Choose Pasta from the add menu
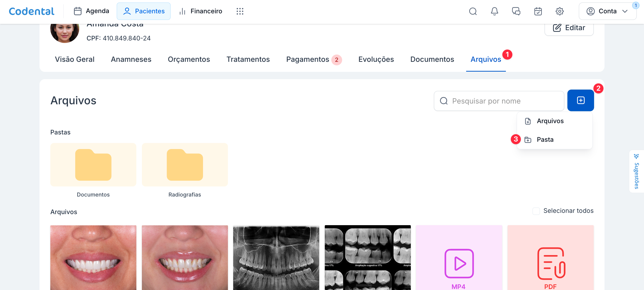The height and width of the screenshot is (290, 644). point(545,140)
